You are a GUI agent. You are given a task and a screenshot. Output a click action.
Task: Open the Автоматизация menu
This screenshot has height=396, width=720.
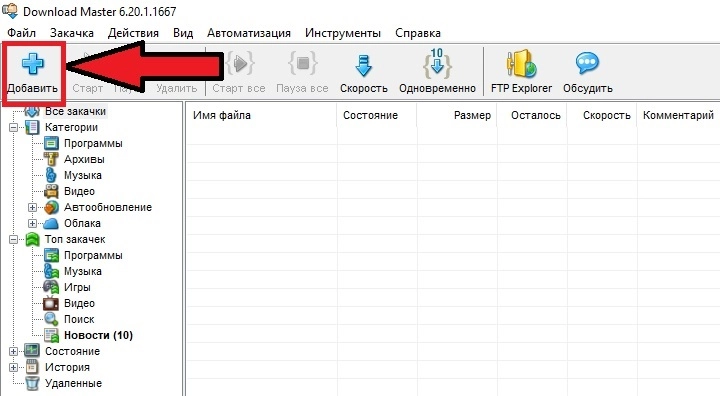tap(248, 33)
